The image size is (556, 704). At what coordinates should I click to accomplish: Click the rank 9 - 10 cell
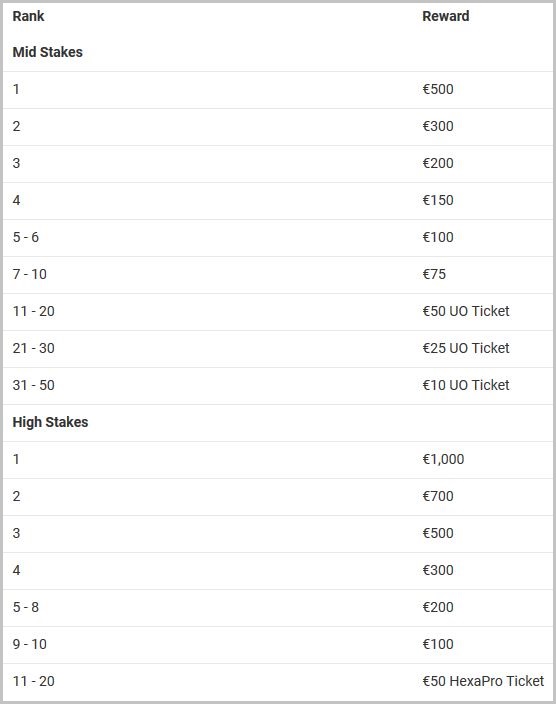[x=30, y=644]
